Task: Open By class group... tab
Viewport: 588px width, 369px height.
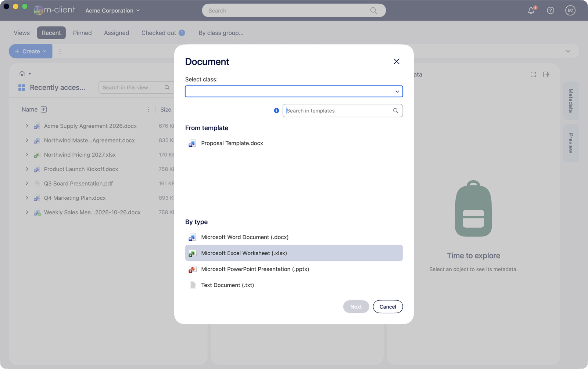Action: (221, 33)
